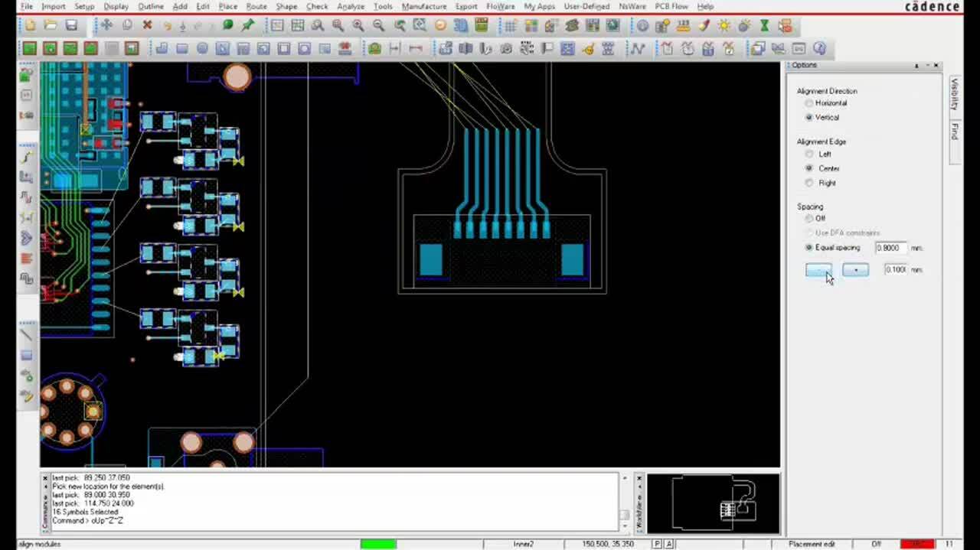
Task: Open the active layer dropdown showing Inner2
Action: [x=523, y=544]
